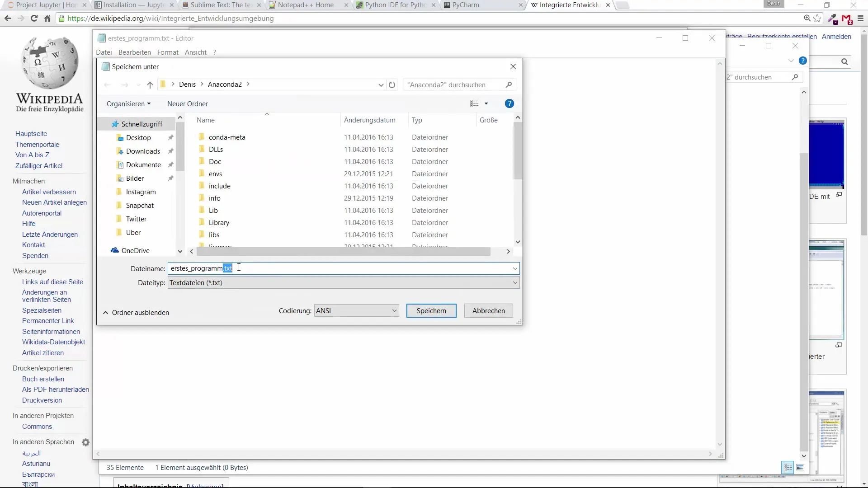Go to the browser home page icon

(47, 19)
